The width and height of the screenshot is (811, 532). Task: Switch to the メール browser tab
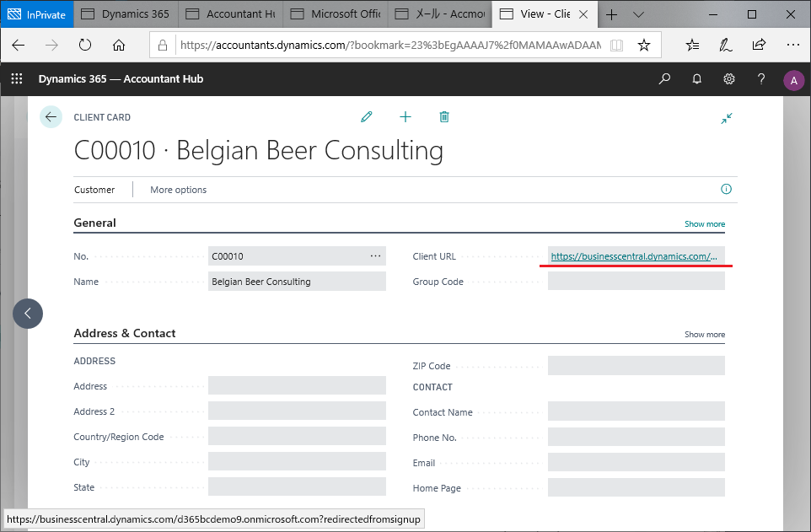[x=440, y=14]
